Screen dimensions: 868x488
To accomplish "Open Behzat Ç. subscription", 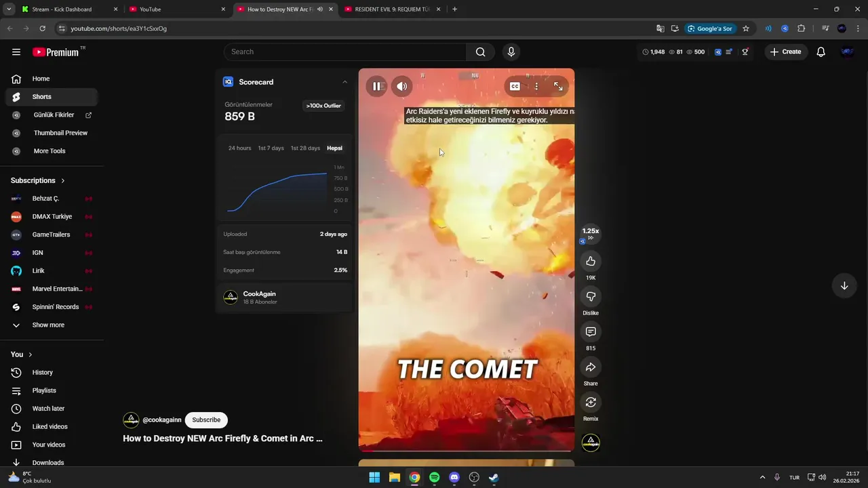I will point(52,199).
